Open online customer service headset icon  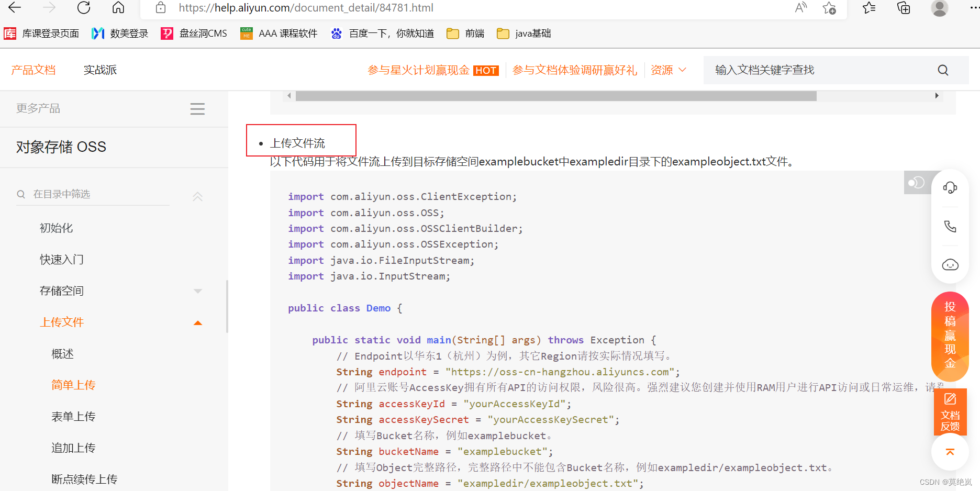click(950, 187)
